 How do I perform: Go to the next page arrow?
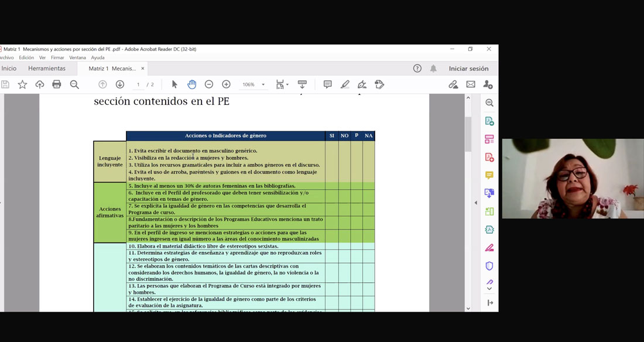(x=120, y=85)
